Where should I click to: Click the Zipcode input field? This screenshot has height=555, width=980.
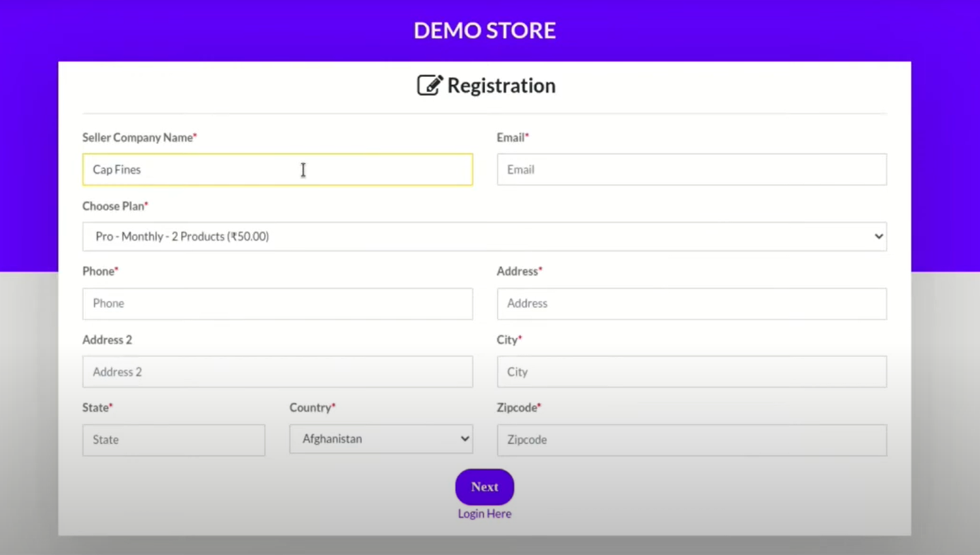[692, 440]
